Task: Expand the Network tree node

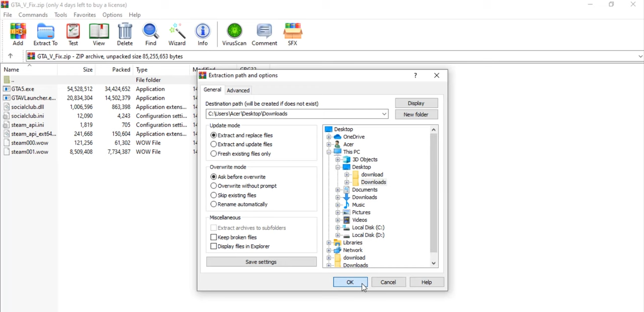Action: click(329, 250)
